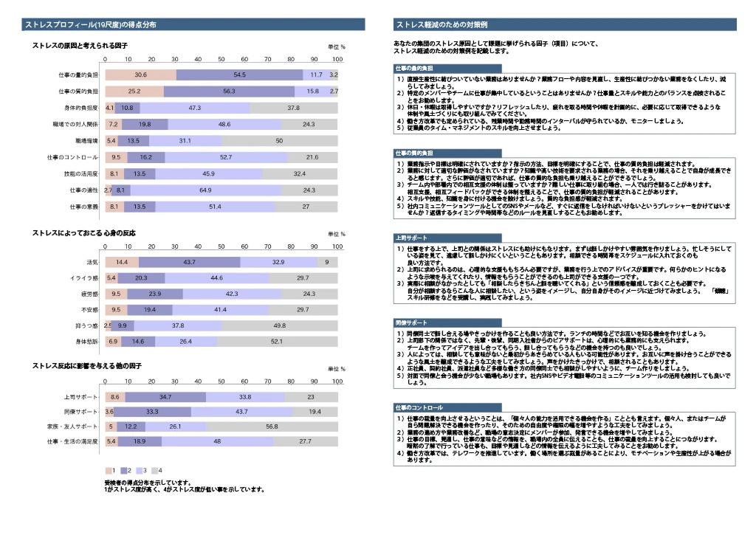The width and height of the screenshot is (756, 535).
Task: Click legend swatch 3 (light lavender)
Action: coord(140,470)
